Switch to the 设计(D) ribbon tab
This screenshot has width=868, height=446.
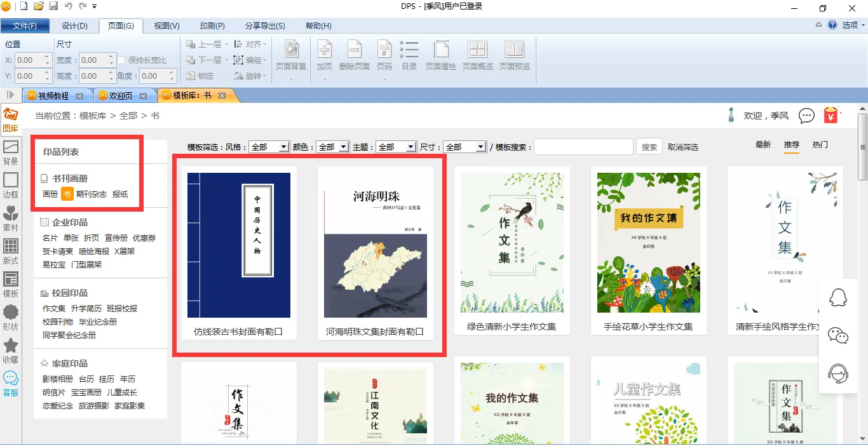(74, 26)
